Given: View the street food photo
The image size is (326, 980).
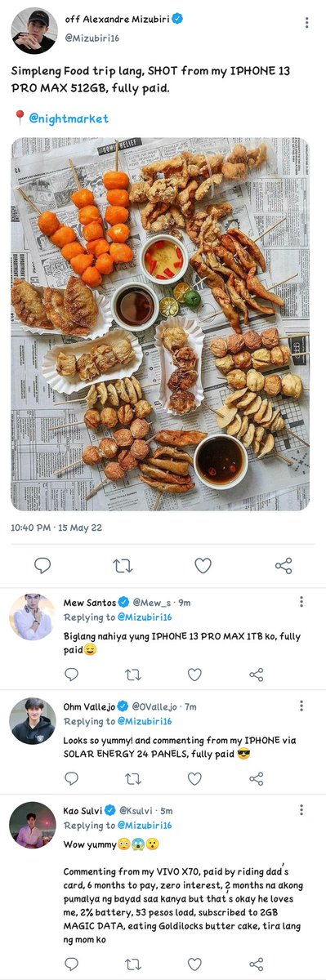Looking at the screenshot, I should (160, 324).
